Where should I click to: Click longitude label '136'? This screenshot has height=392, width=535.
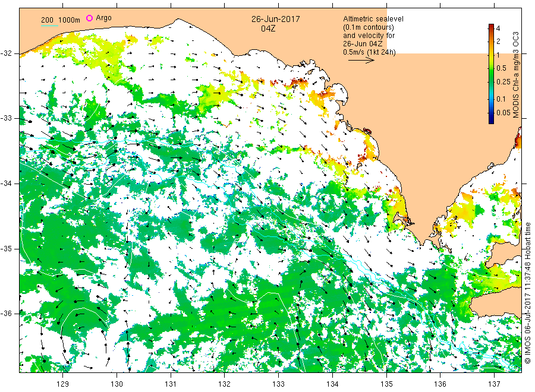coord(440,384)
